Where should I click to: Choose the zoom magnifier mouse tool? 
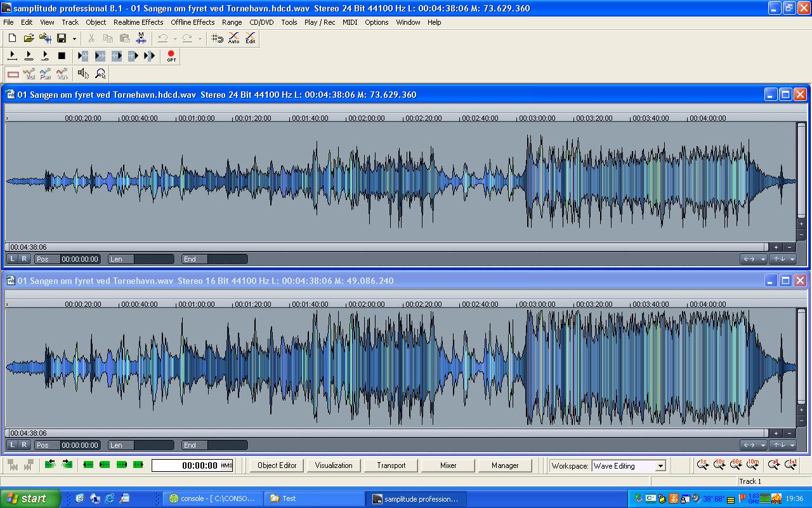coord(100,74)
